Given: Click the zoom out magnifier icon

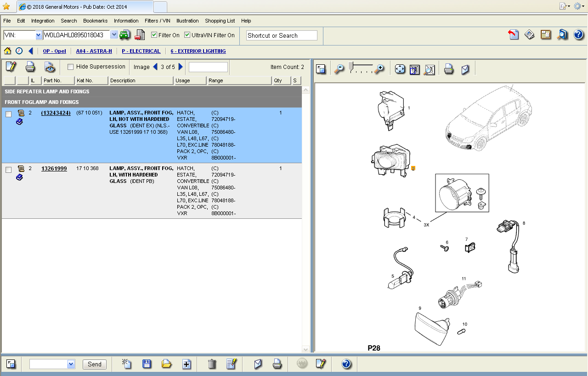Looking at the screenshot, I should point(339,69).
